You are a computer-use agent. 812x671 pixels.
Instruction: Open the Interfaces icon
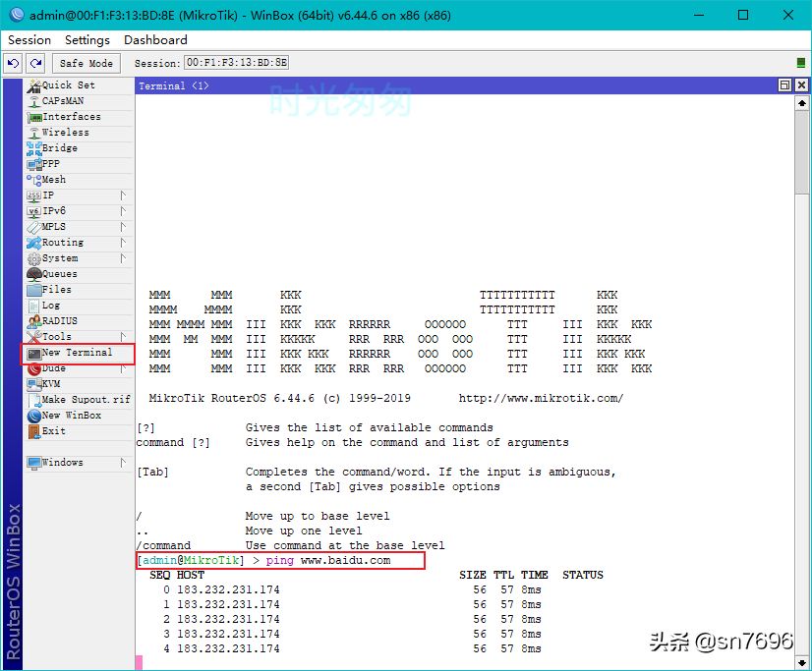click(x=34, y=118)
